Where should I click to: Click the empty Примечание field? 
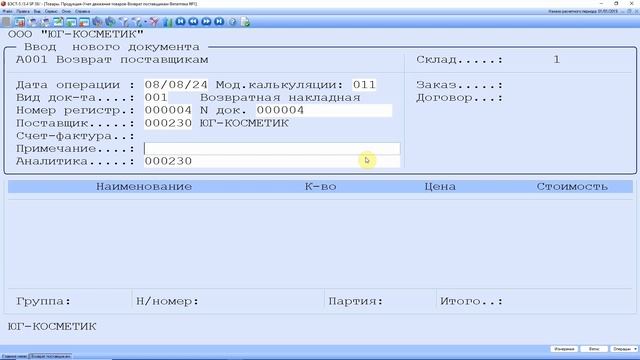tap(272, 149)
